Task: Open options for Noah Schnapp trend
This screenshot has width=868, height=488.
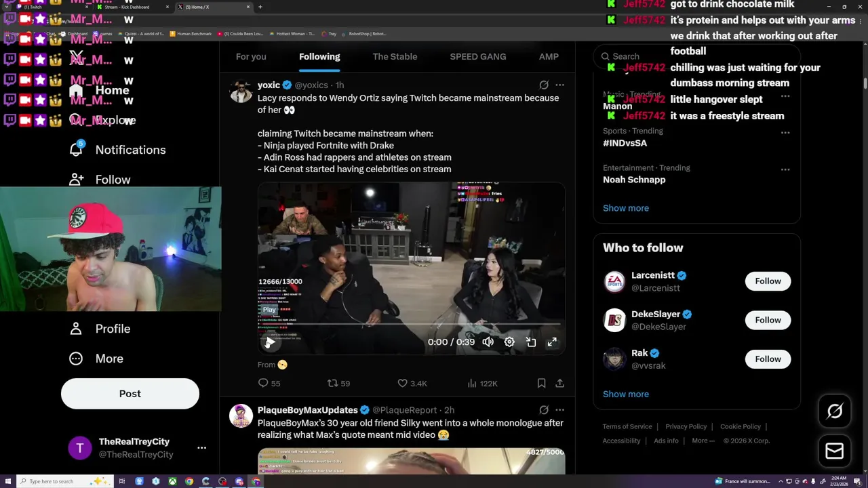Action: pyautogui.click(x=785, y=169)
